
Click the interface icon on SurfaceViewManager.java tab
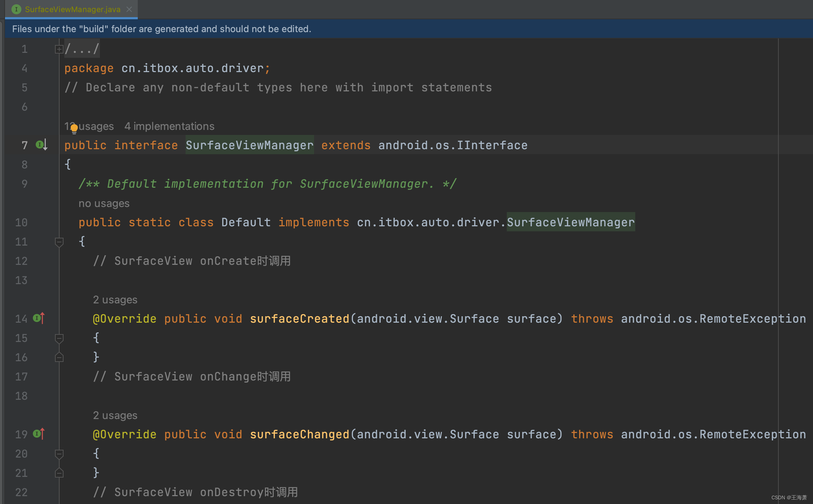pos(16,9)
